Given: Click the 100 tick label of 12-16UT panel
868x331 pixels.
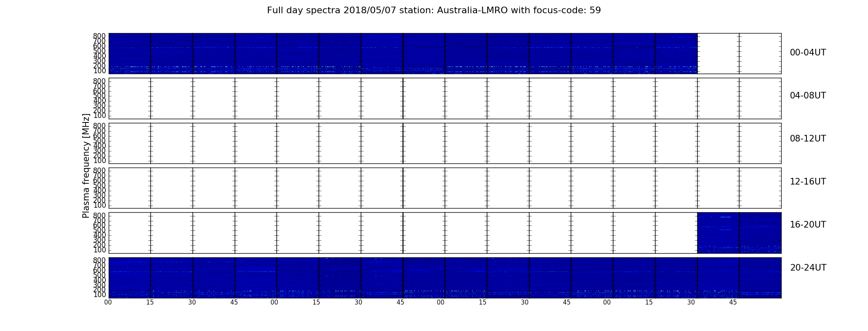Looking at the screenshot, I should coord(100,205).
